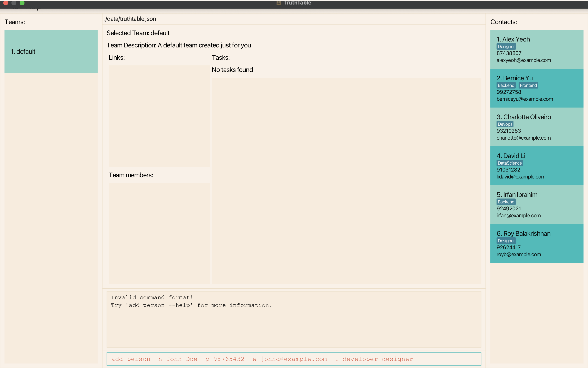
Task: Click email berniceyu@example.com
Action: point(525,99)
